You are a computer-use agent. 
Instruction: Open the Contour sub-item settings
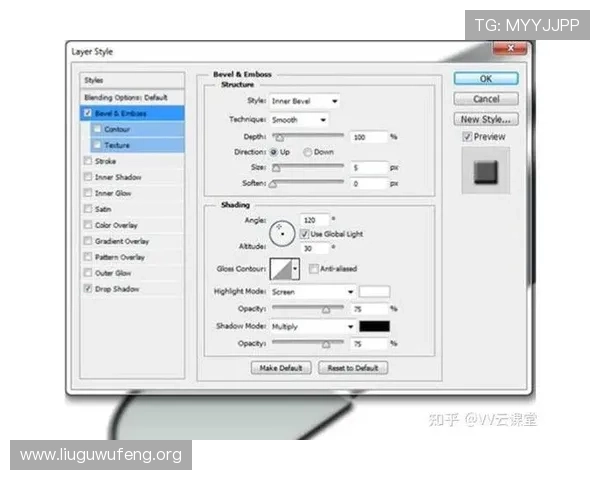point(137,129)
